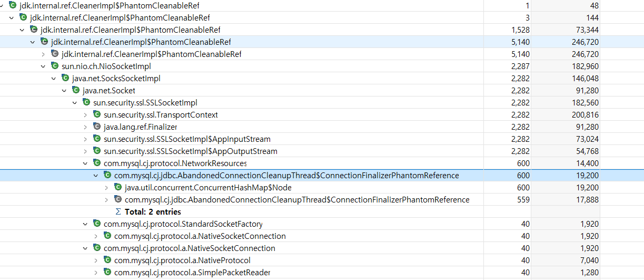Click the NetworkResources class icon

pyautogui.click(x=97, y=163)
